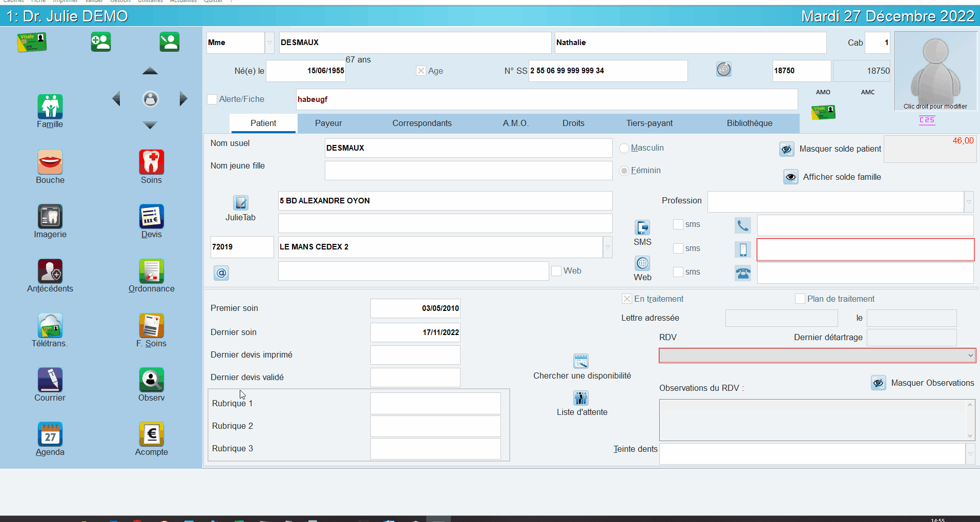Open the civility dropdown next to Mme
This screenshot has height=522, width=980.
tap(269, 43)
